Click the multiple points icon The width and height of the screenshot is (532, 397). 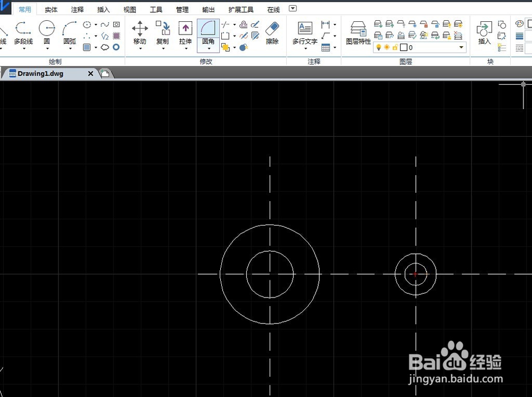[87, 36]
